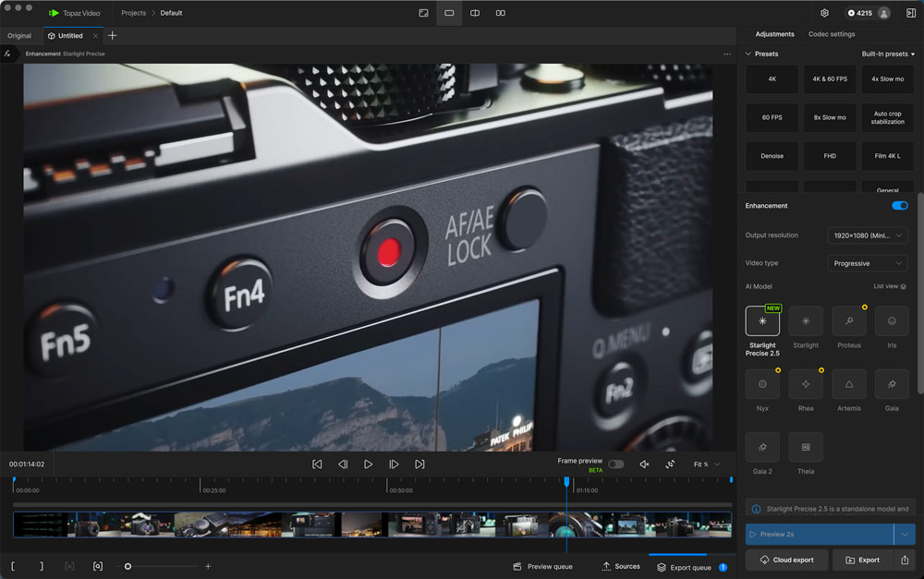Switch to full-frame view mode icon
The height and width of the screenshot is (579, 924).
point(423,13)
